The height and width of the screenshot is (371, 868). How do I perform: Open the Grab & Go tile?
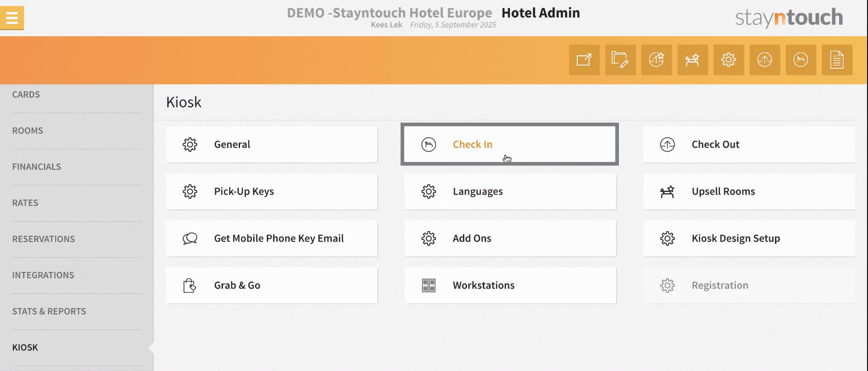[272, 285]
